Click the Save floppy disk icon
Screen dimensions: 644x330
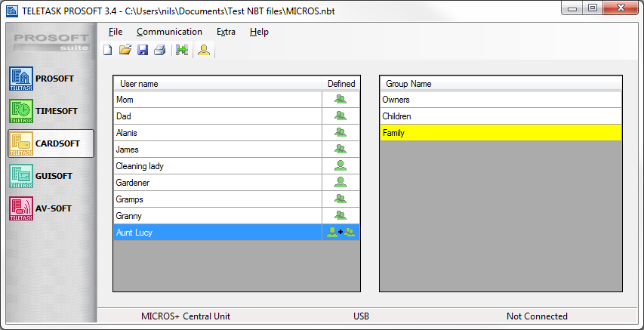point(143,51)
